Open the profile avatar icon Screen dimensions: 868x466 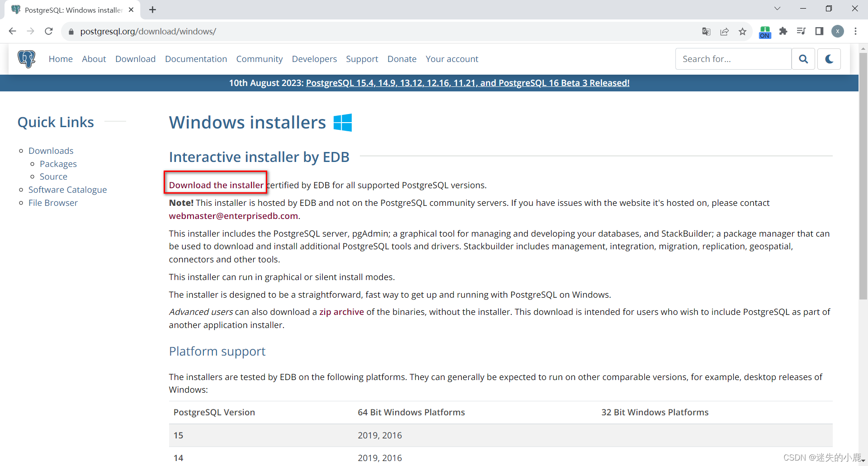coord(838,31)
